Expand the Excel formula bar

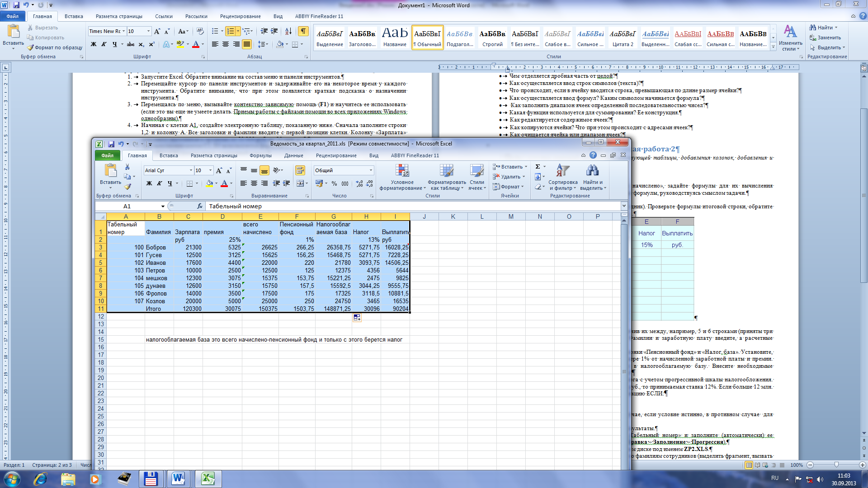624,206
